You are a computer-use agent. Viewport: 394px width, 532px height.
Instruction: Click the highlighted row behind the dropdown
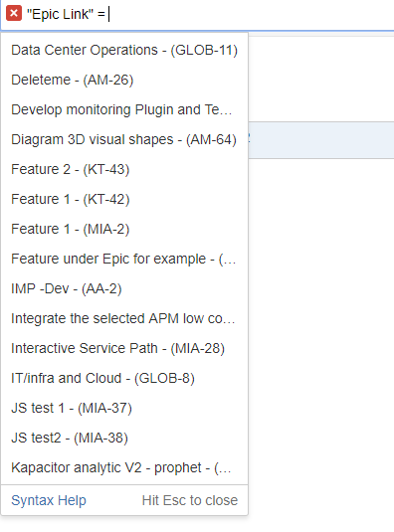pos(321,140)
